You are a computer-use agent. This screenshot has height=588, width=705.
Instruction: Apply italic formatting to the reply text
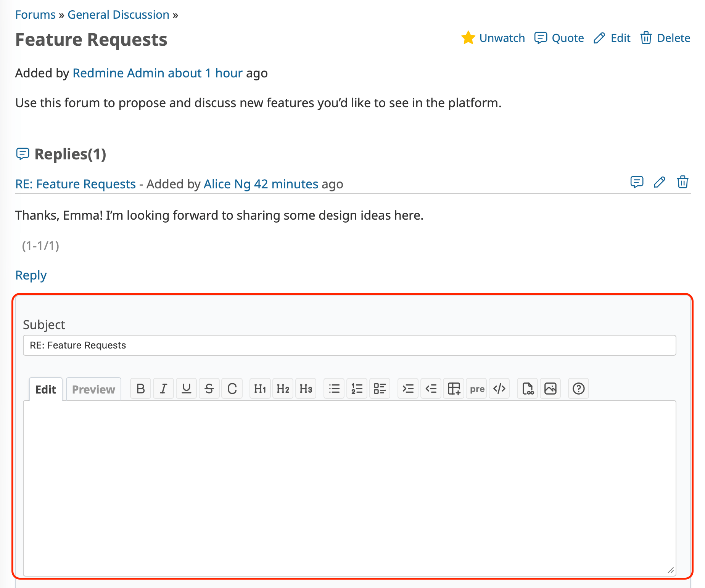click(x=163, y=389)
